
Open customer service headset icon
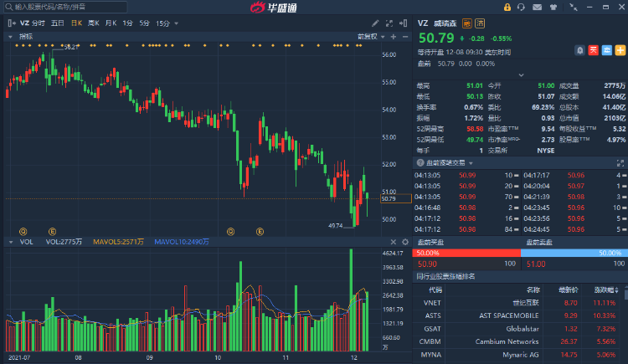click(521, 8)
